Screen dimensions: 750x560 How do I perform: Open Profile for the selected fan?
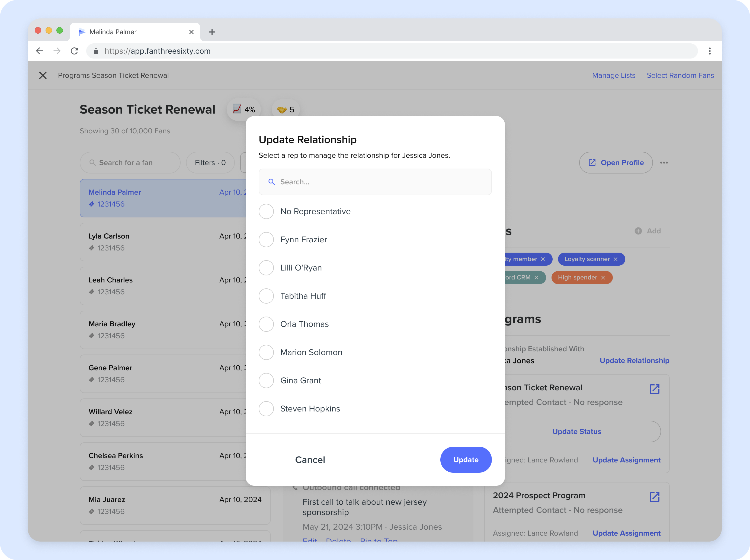coord(616,163)
